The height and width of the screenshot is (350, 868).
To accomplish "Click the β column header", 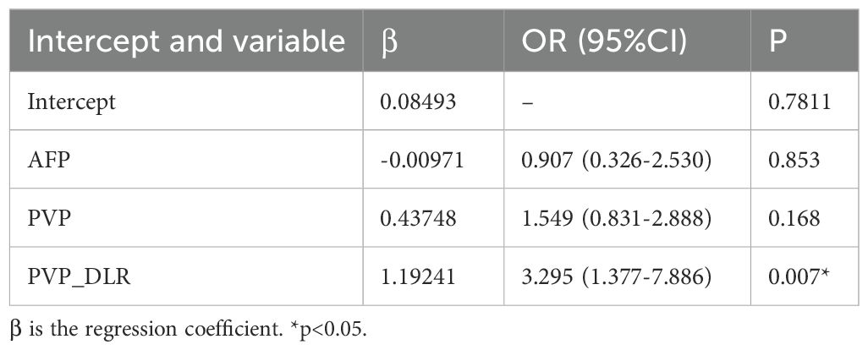I will point(389,41).
